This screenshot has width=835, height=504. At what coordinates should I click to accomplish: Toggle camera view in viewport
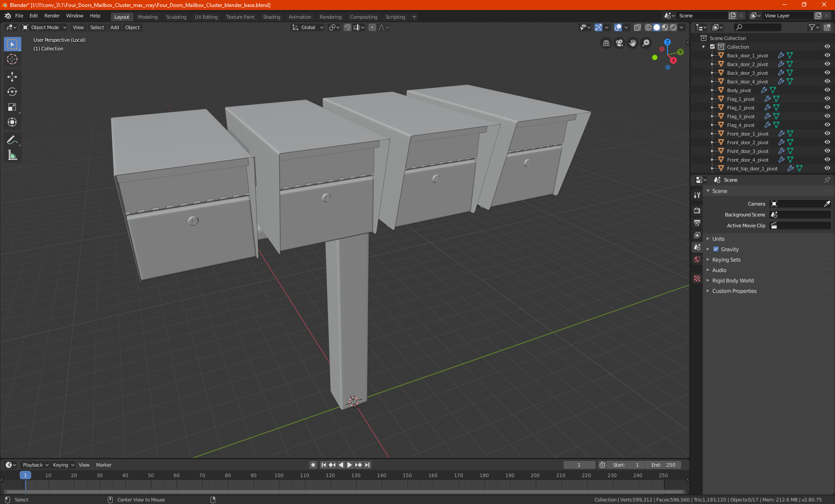pos(619,43)
